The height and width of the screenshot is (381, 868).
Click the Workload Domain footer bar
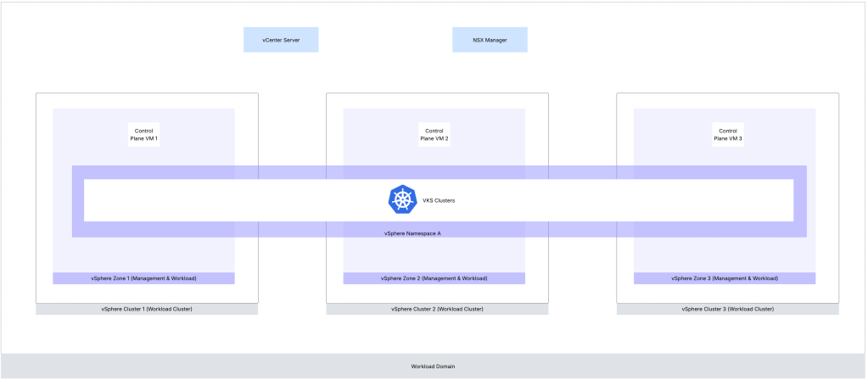pyautogui.click(x=433, y=366)
